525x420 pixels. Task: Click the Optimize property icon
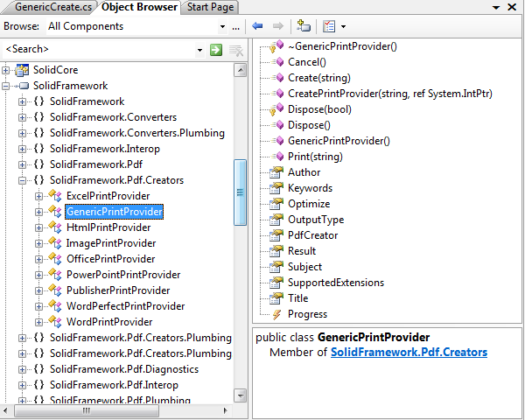(276, 204)
